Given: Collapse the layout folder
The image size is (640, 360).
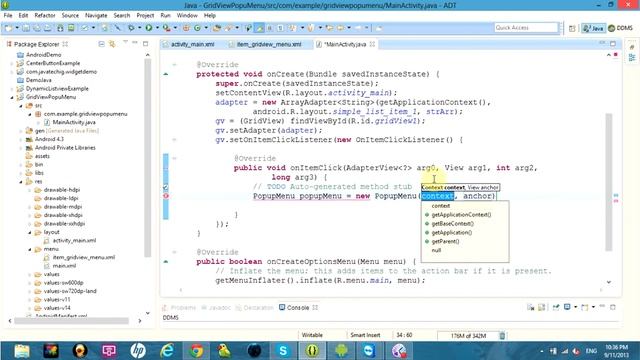Looking at the screenshot, I should pos(30,232).
